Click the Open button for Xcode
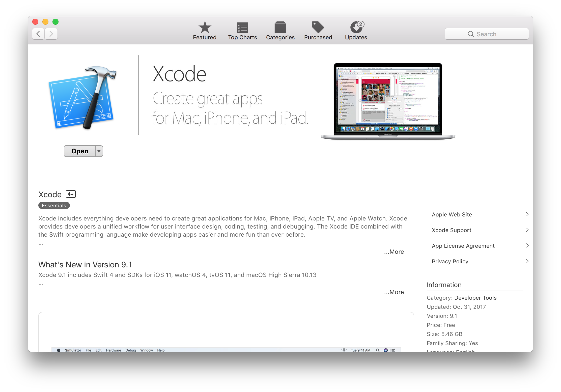This screenshot has width=561, height=392. click(79, 151)
